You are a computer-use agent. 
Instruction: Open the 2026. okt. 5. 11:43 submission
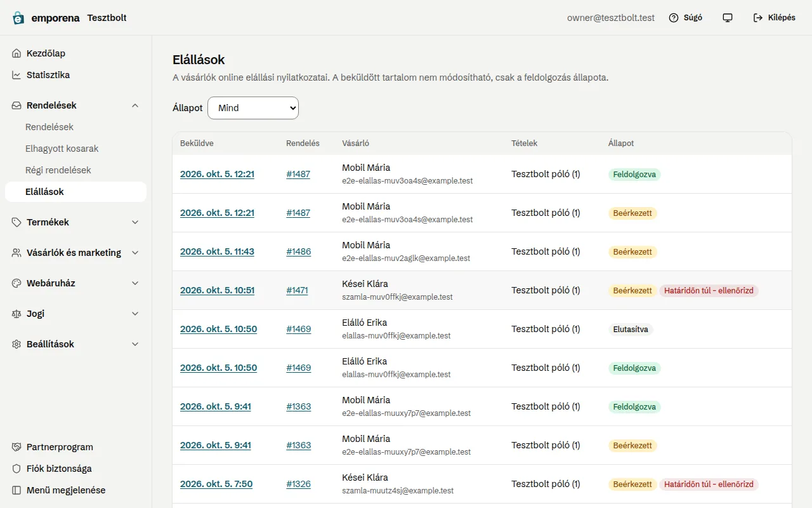point(217,251)
